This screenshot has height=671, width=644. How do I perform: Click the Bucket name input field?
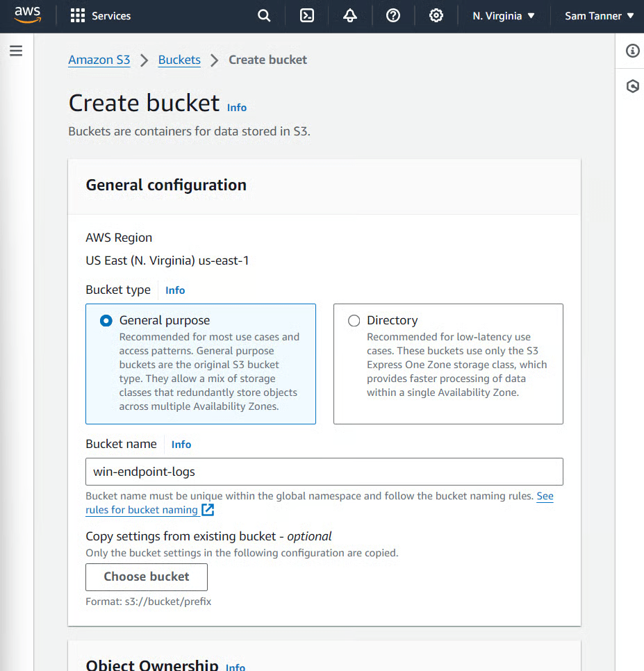click(324, 472)
